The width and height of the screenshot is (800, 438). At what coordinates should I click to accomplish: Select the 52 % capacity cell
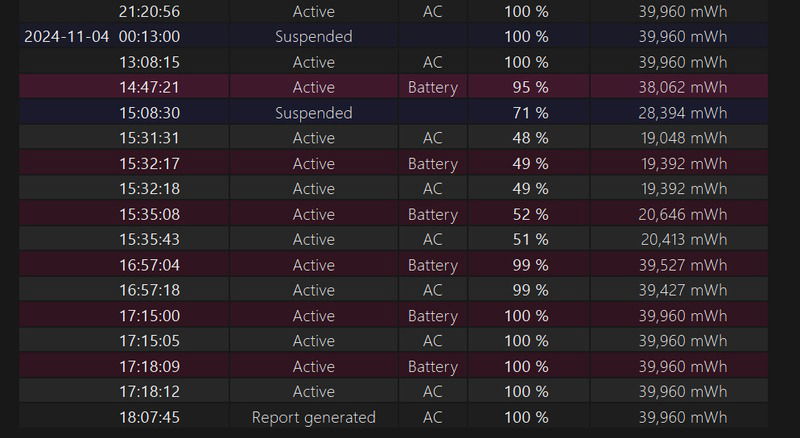click(529, 214)
